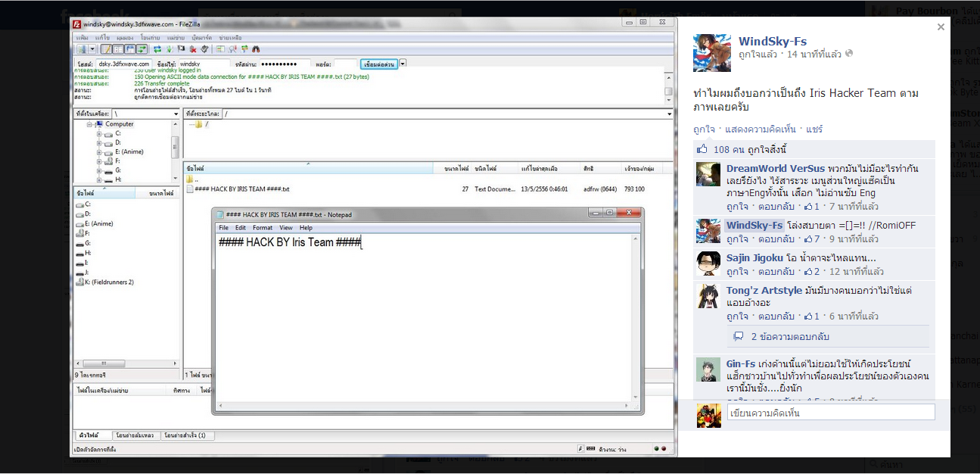Screen dimensions: 980x474
Task: Click the process queue toolbar icon
Action: tap(170, 49)
